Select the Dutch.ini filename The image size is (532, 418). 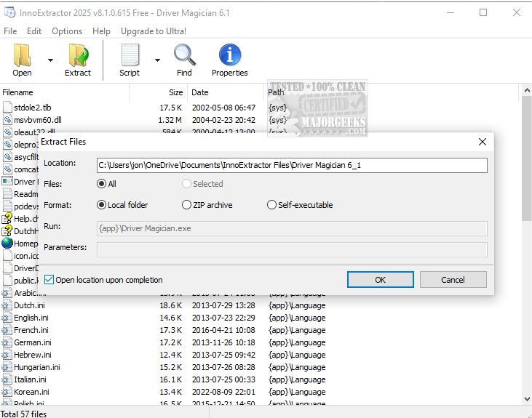point(29,305)
